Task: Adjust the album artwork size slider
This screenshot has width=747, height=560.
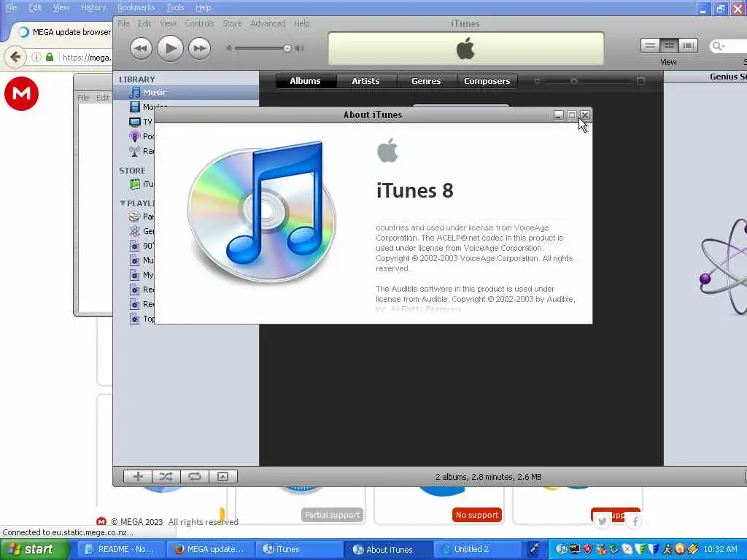Action: 574,82
